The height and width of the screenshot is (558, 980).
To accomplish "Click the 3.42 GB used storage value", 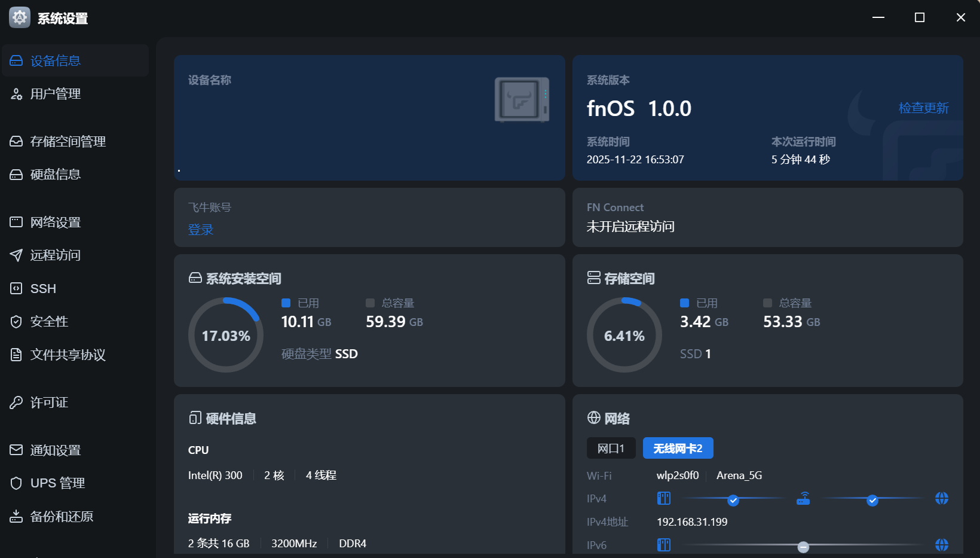I will 704,322.
